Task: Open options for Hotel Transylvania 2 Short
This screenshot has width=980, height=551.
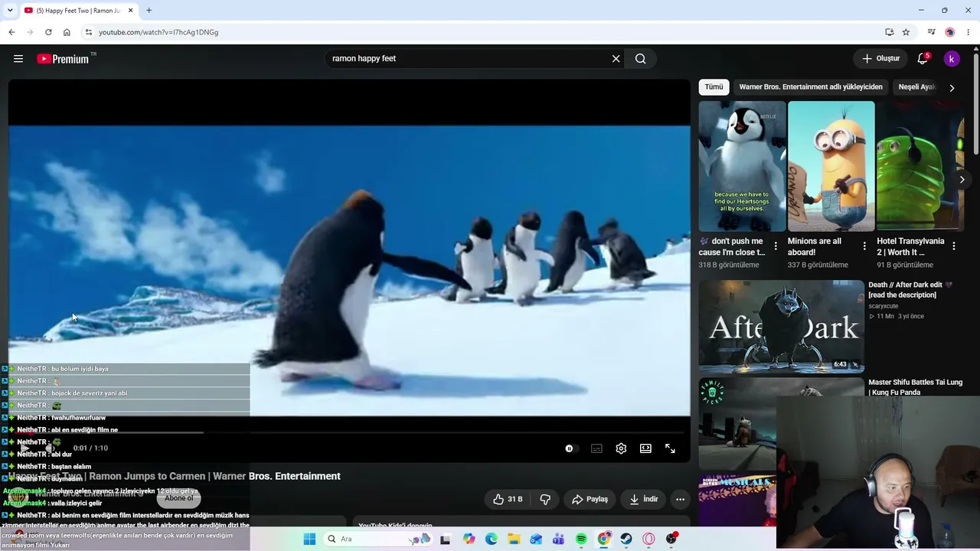Action: coord(953,246)
